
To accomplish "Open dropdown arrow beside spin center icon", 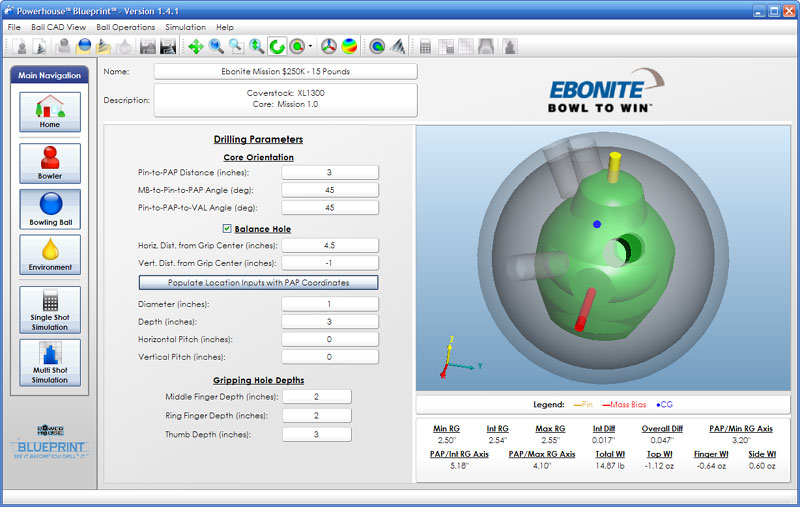I will (x=310, y=46).
